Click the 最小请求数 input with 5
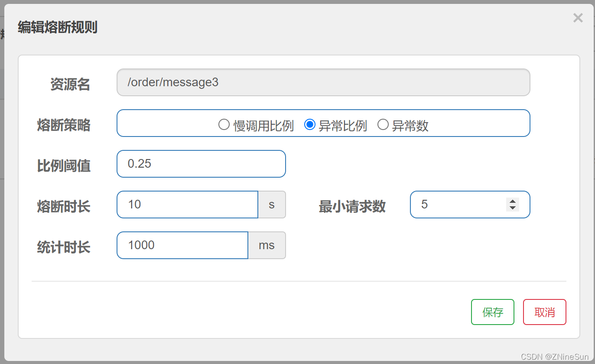This screenshot has width=595, height=364. coord(470,205)
